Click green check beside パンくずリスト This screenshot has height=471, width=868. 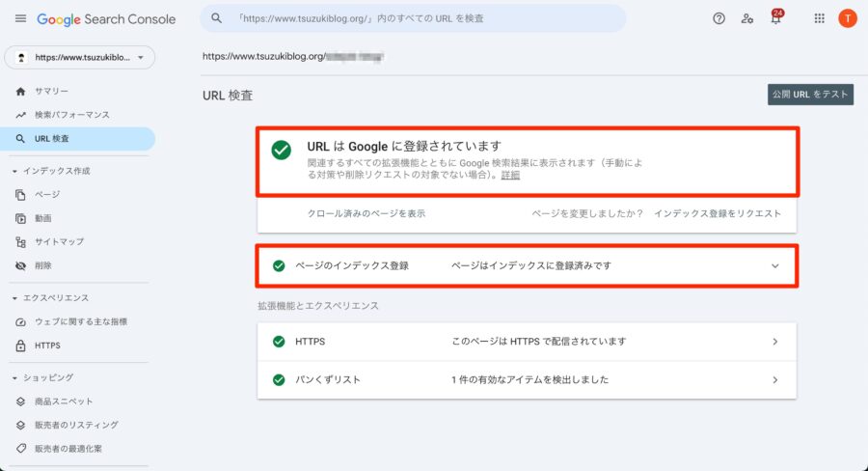coord(279,379)
